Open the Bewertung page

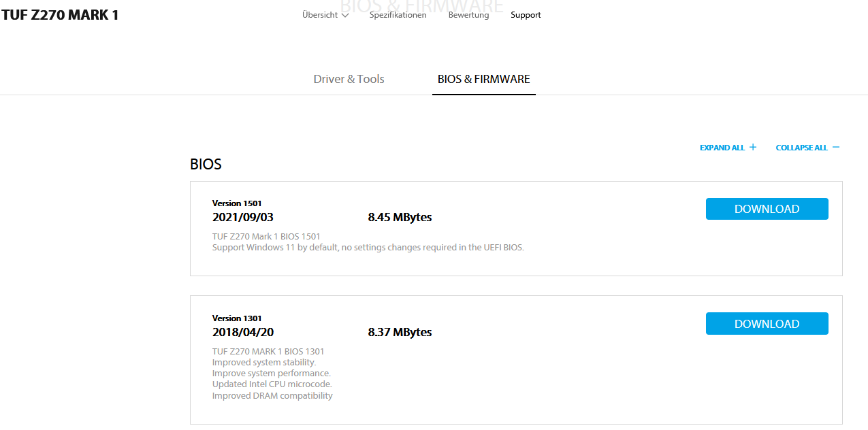pyautogui.click(x=468, y=15)
